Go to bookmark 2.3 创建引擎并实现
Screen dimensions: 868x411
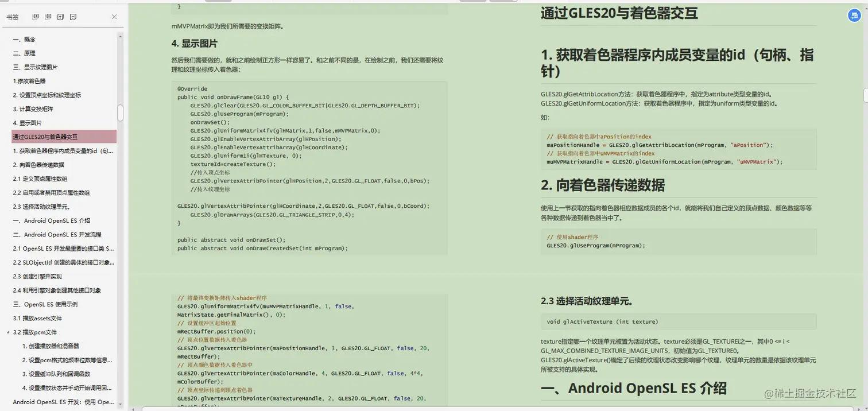37,276
